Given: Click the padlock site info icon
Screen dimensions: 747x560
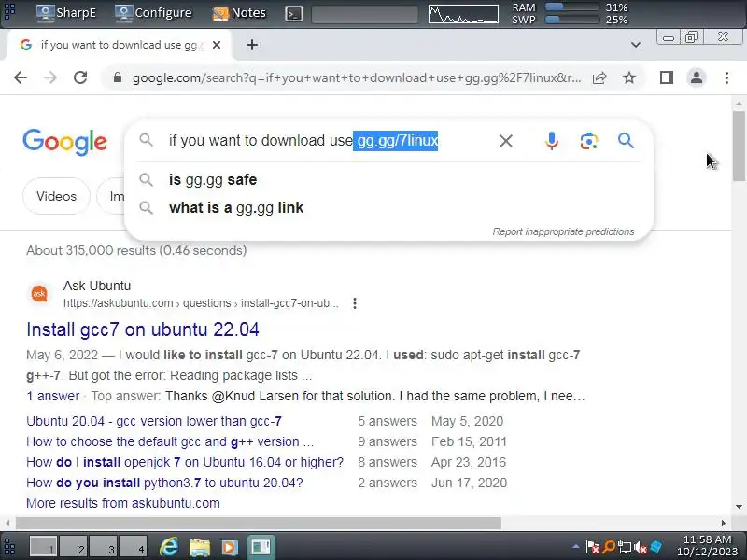Looking at the screenshot, I should [x=118, y=77].
